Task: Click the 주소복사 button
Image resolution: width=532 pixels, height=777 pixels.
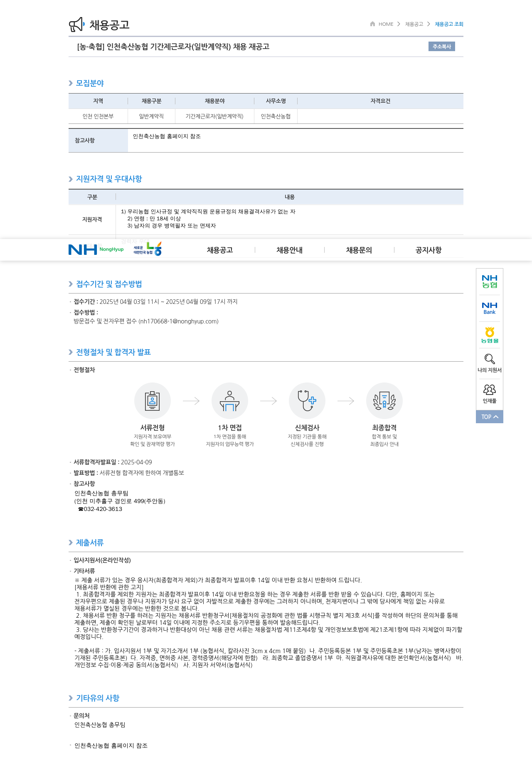Action: tap(442, 47)
